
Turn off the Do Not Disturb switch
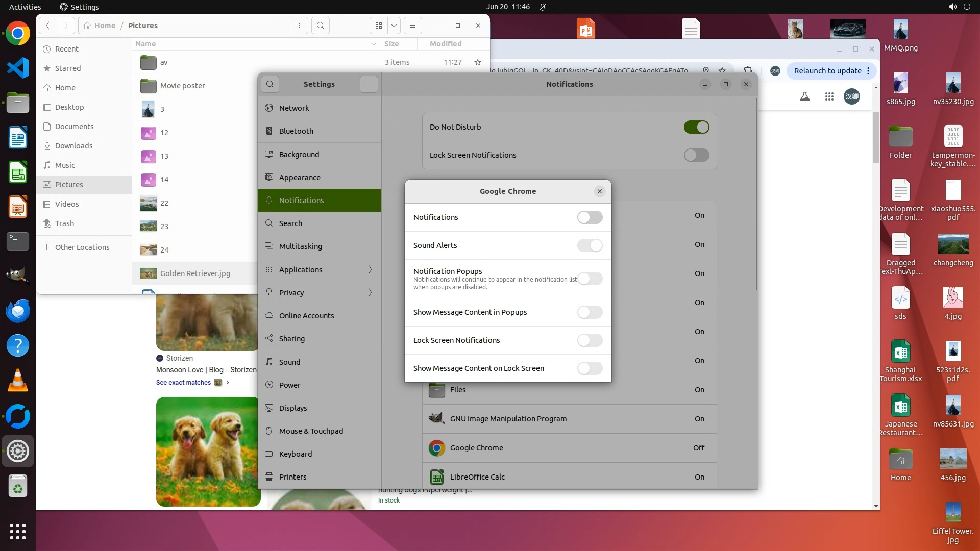point(696,127)
